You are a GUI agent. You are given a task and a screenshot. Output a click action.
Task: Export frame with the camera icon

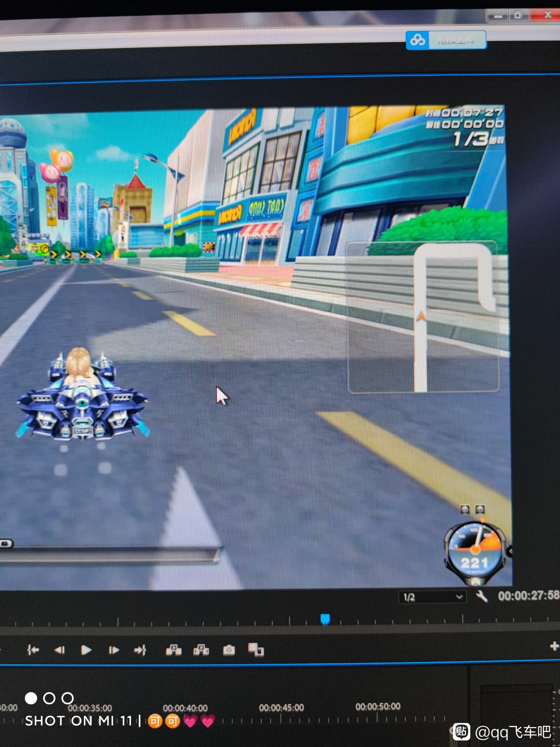coord(229,650)
